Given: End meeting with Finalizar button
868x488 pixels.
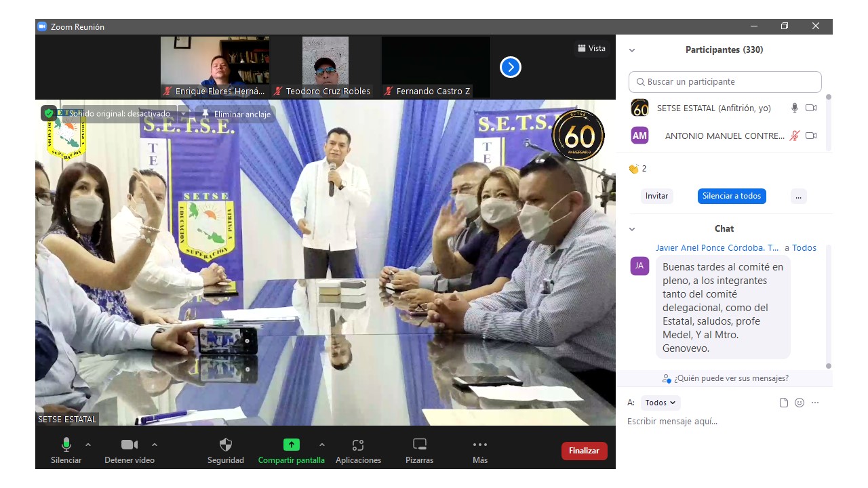Looking at the screenshot, I should coord(584,451).
